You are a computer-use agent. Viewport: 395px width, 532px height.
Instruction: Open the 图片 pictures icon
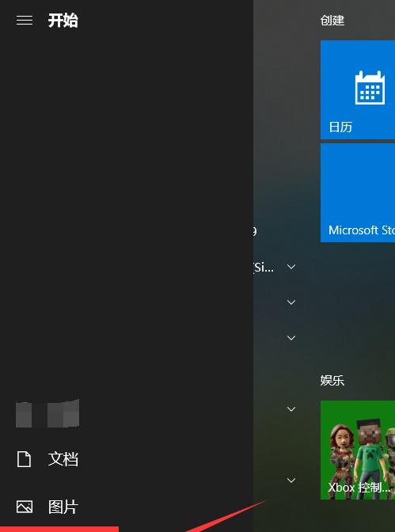[25, 507]
